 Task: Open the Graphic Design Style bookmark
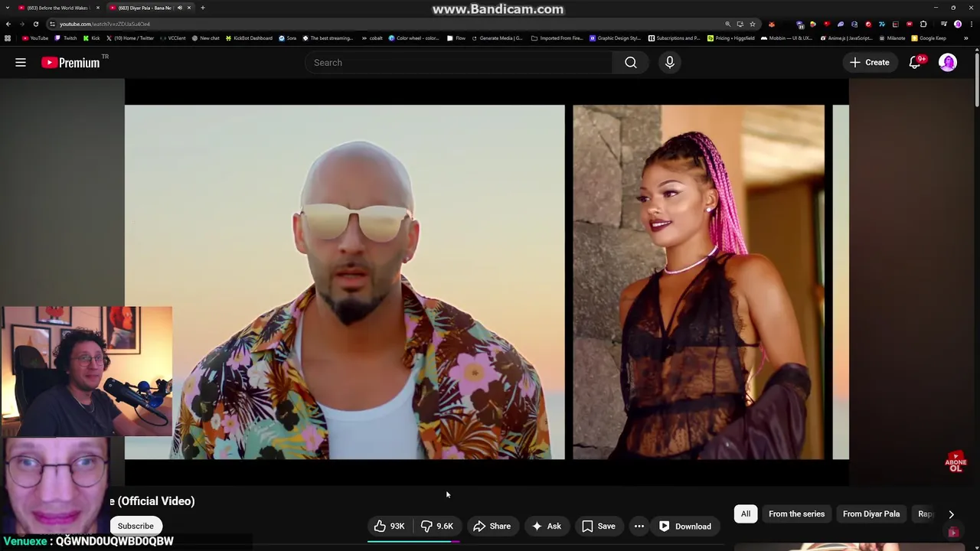tap(616, 37)
